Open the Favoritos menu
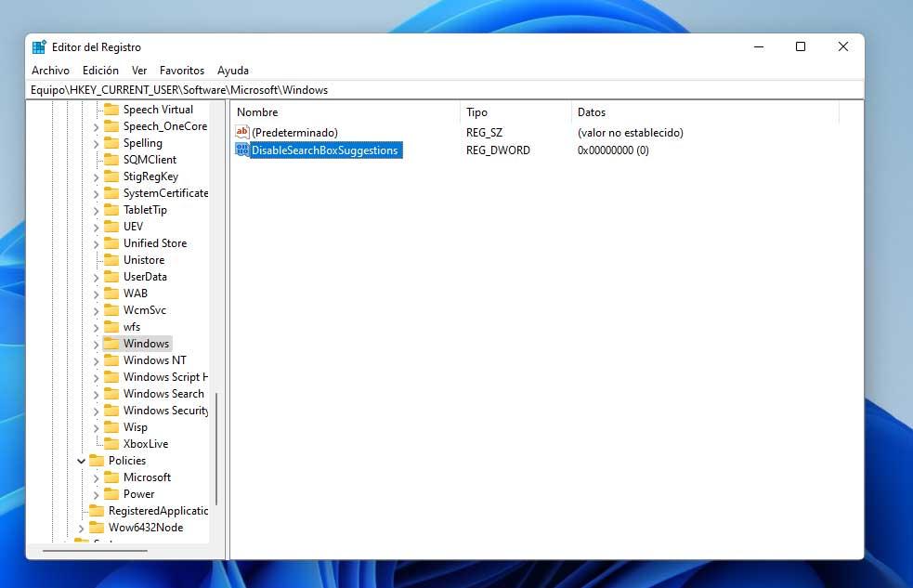913x588 pixels. (182, 71)
